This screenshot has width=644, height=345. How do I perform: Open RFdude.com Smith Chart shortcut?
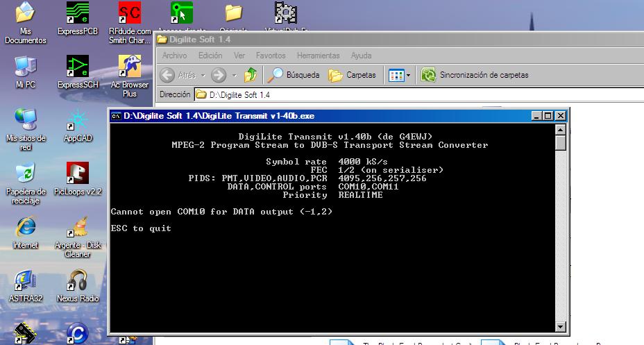coord(130,12)
